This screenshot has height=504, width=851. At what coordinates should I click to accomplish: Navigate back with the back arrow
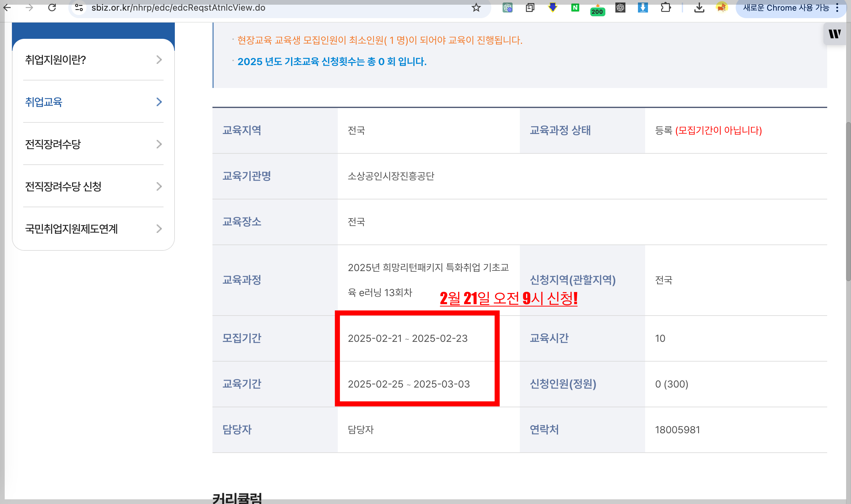click(7, 8)
